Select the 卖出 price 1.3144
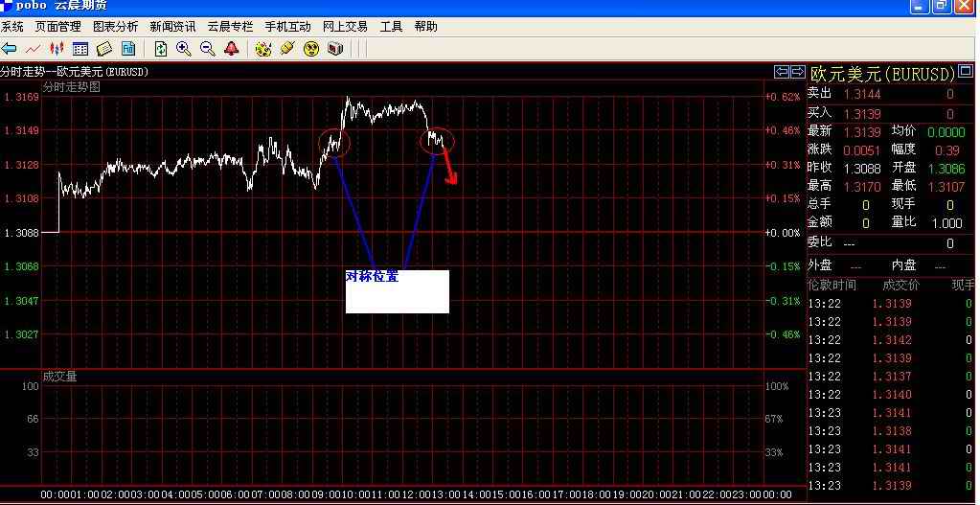This screenshot has width=980, height=505. (862, 94)
